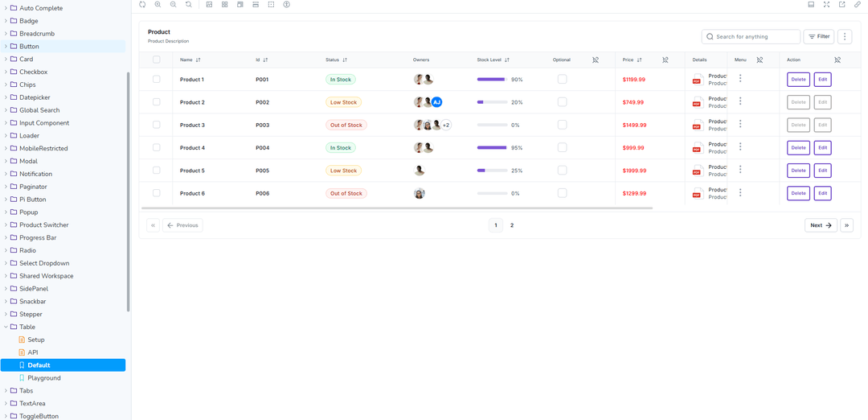
Task: Toggle the grid view toolbar icon
Action: pos(225,5)
